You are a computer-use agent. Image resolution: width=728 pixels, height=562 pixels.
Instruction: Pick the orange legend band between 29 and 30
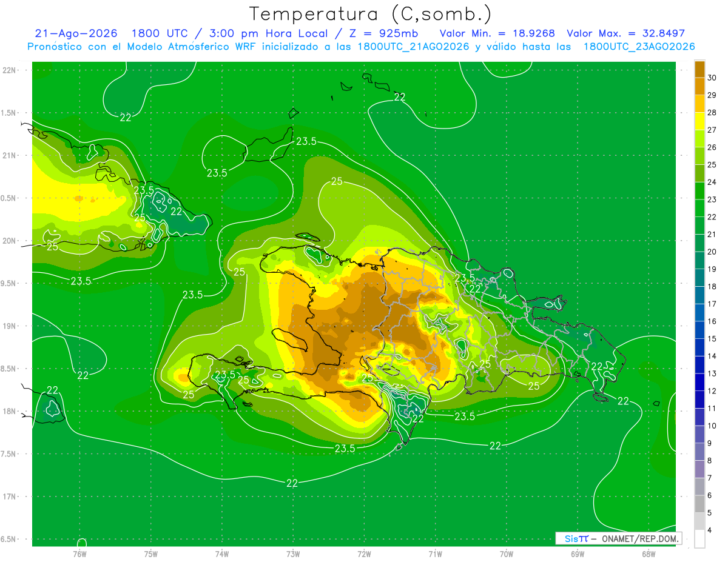700,87
